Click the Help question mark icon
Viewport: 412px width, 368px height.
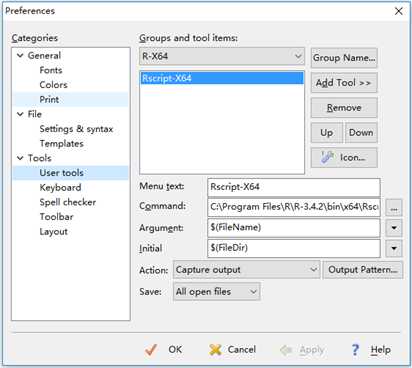(x=356, y=350)
